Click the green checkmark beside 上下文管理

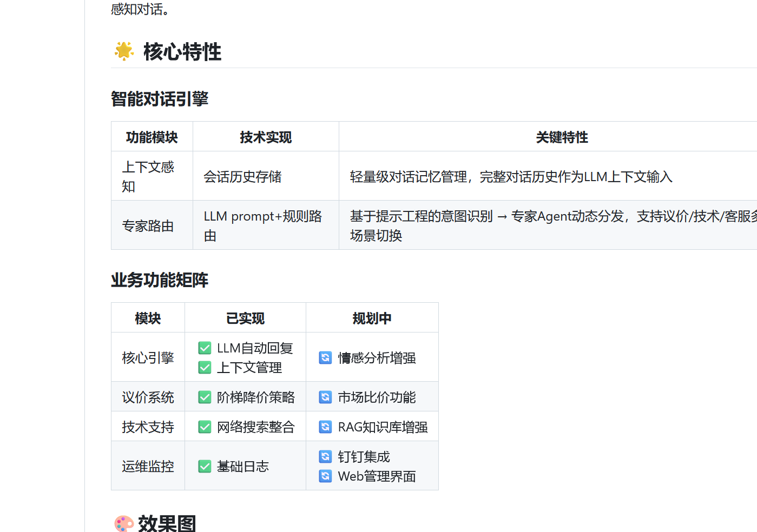205,368
